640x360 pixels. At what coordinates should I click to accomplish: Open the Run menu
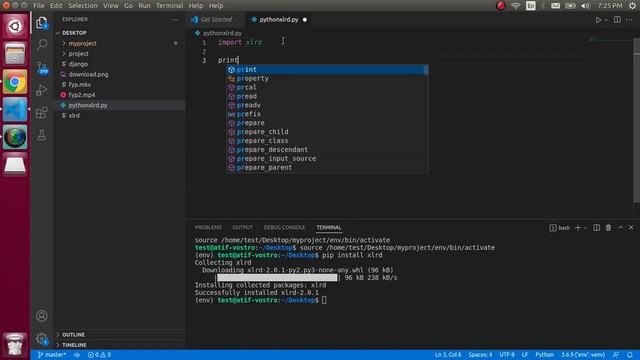[144, 6]
